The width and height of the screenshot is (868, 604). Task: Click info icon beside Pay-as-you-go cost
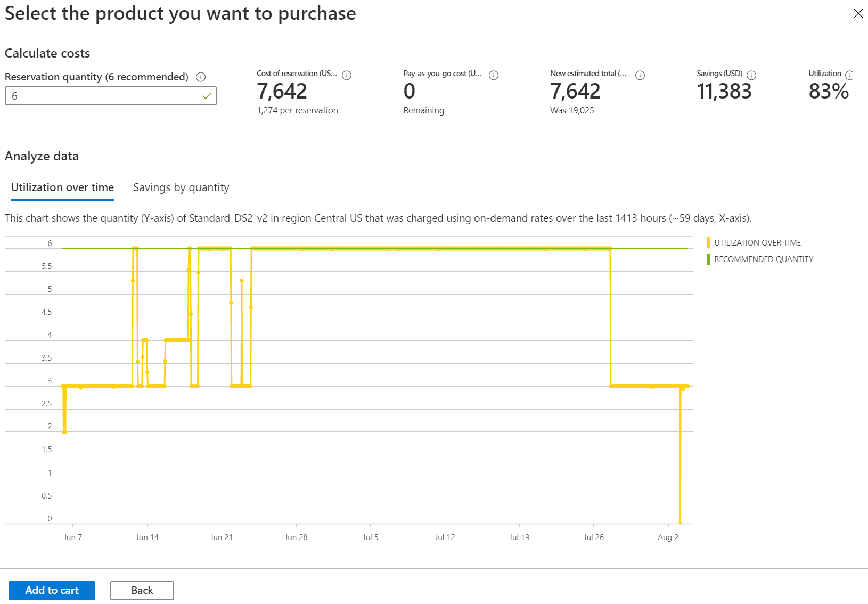click(x=494, y=76)
